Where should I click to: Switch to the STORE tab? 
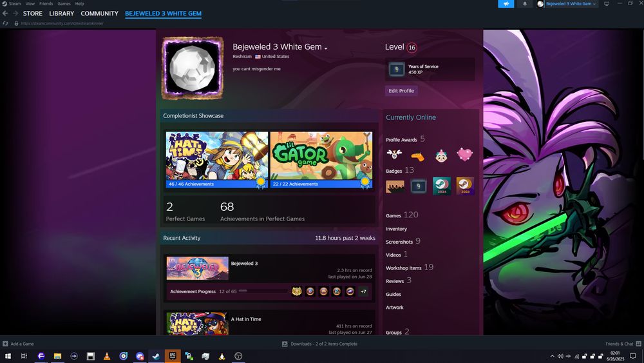(33, 14)
